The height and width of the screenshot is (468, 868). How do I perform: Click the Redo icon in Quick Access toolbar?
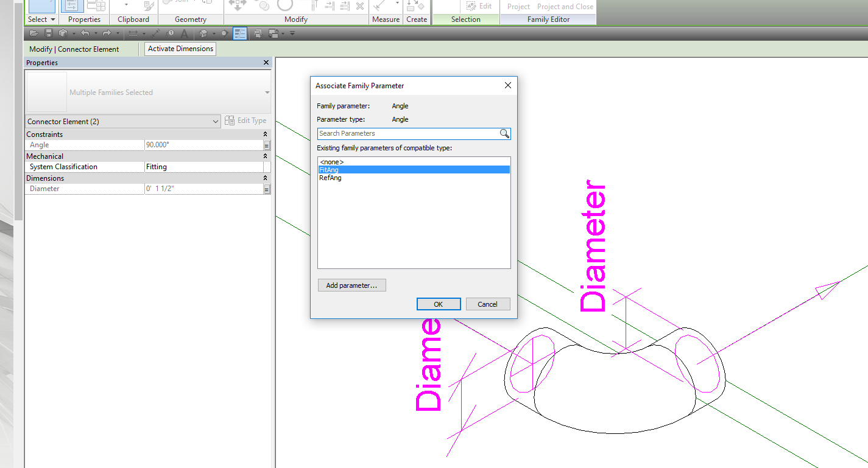coord(107,32)
